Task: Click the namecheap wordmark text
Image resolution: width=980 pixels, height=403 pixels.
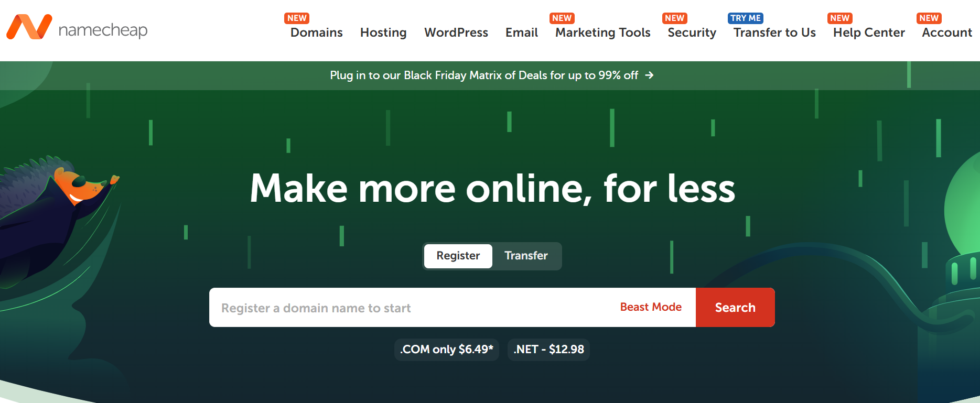Action: pyautogui.click(x=103, y=30)
